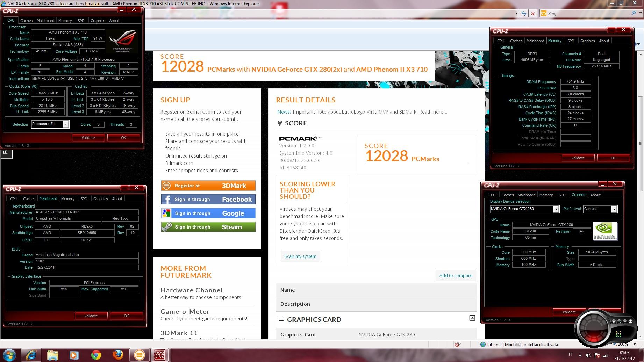Viewport: 644px width, 362px height.
Task: Collapse the Graphics Card section
Action: pyautogui.click(x=472, y=318)
